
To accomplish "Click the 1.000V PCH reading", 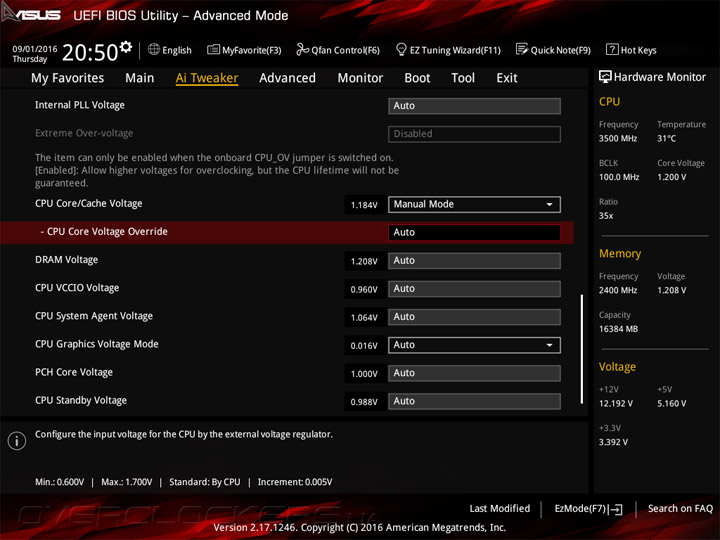I will 364,374.
